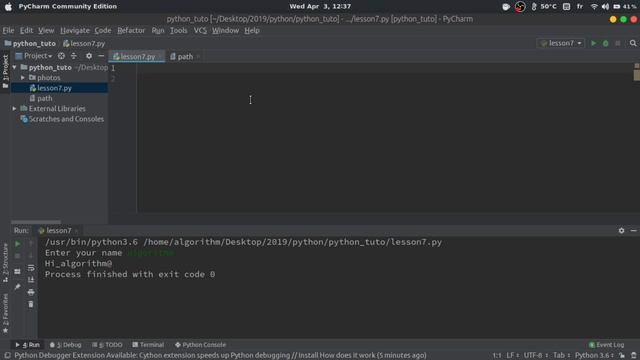Image resolution: width=640 pixels, height=360 pixels.
Task: Open the Python Console tool window
Action: (x=200, y=345)
